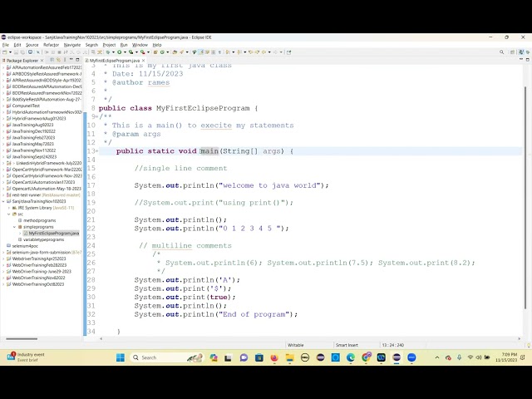
Task: Click the Windows Start button
Action: pos(120,357)
